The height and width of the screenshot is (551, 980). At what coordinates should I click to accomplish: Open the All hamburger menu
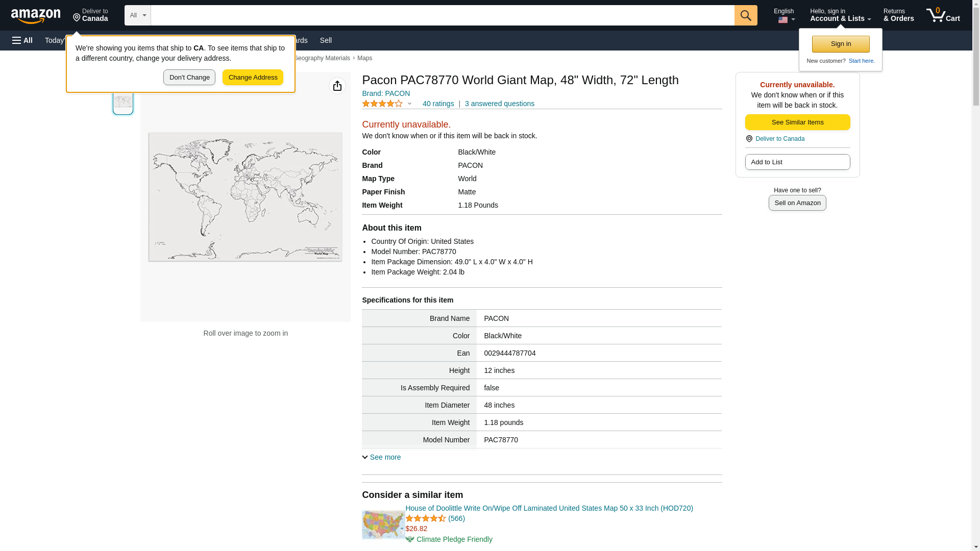tap(22, 40)
